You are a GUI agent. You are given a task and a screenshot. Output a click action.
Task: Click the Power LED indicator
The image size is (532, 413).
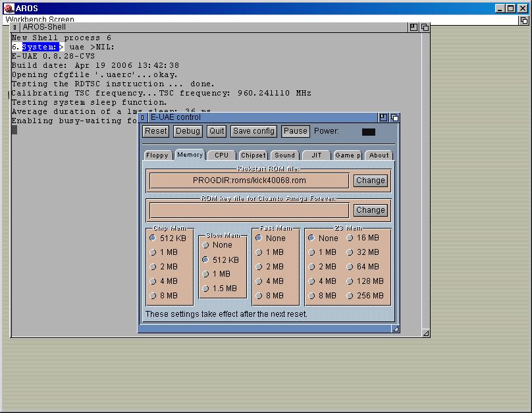pos(369,132)
